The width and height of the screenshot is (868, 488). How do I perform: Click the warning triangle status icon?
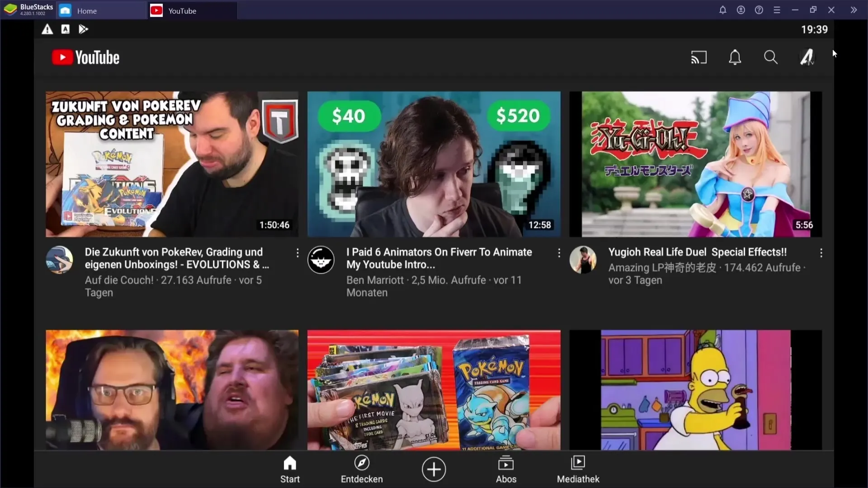(x=47, y=29)
